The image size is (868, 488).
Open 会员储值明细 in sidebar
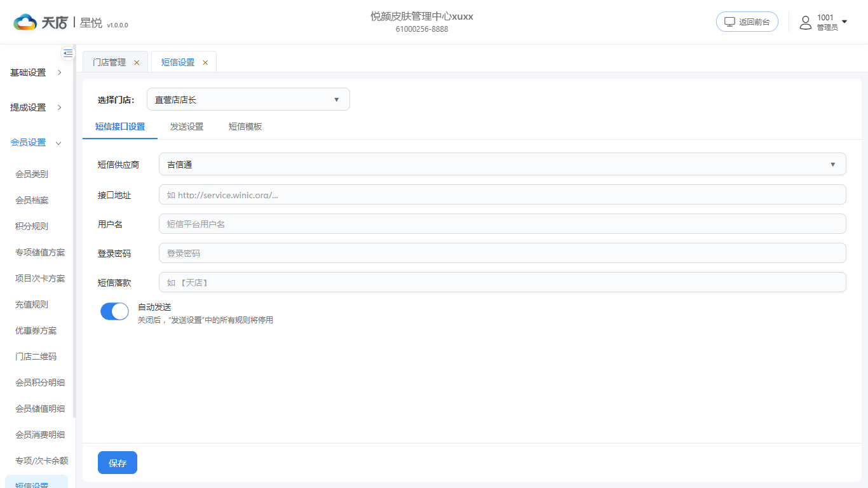tap(40, 409)
